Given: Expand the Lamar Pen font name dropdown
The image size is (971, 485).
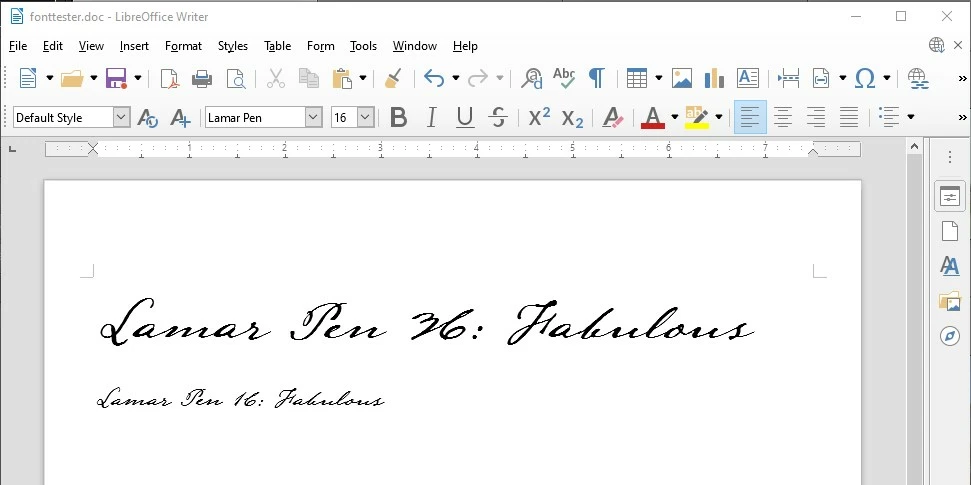Looking at the screenshot, I should tap(314, 117).
